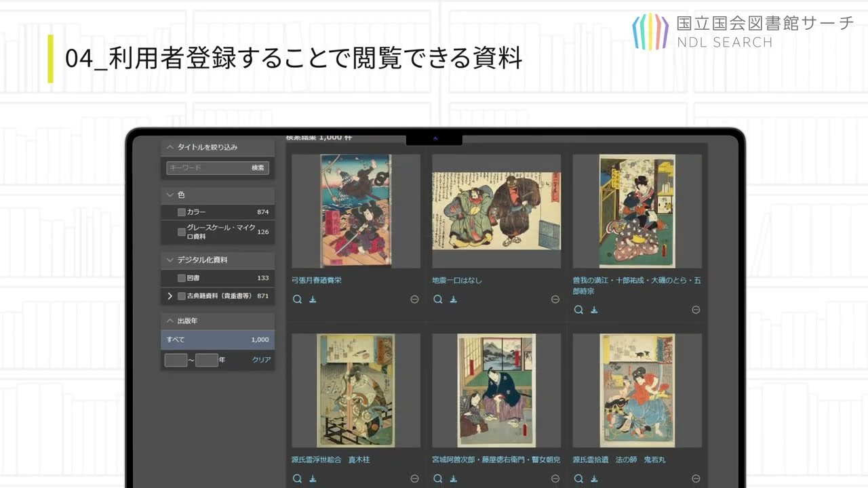Click the grayscale count 126
Screen dimensions: 868x488
(x=263, y=232)
